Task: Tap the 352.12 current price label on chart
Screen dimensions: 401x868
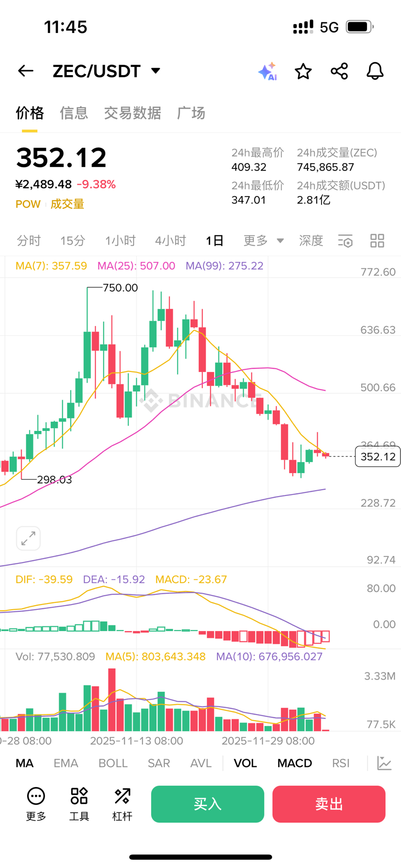Action: click(378, 457)
